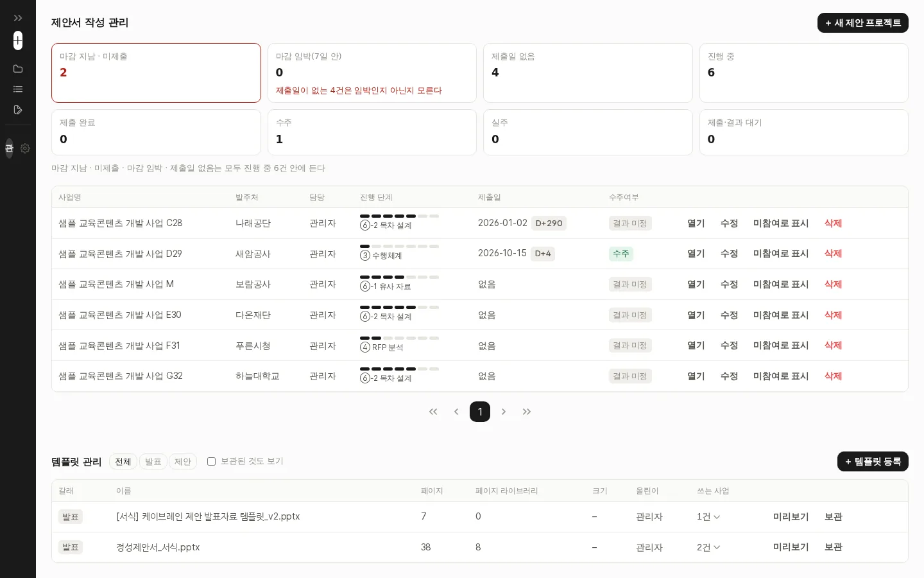Screen dimensions: 924x578
Task: Go to next page arrow
Action: [504, 412]
